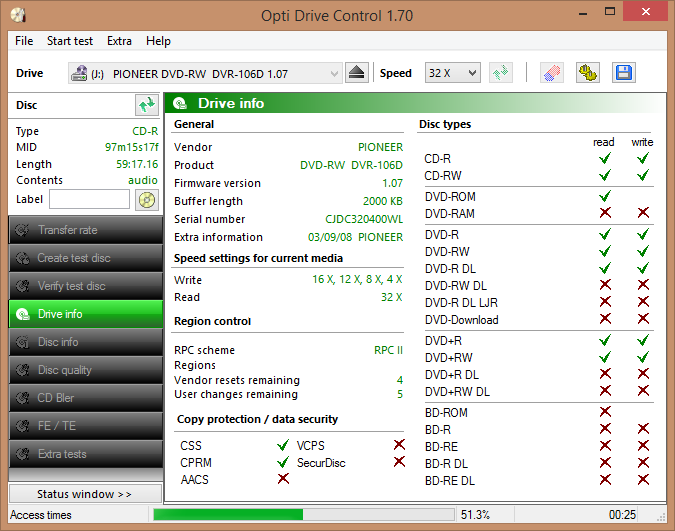The height and width of the screenshot is (531, 675).
Task: Open the File menu
Action: 24,41
